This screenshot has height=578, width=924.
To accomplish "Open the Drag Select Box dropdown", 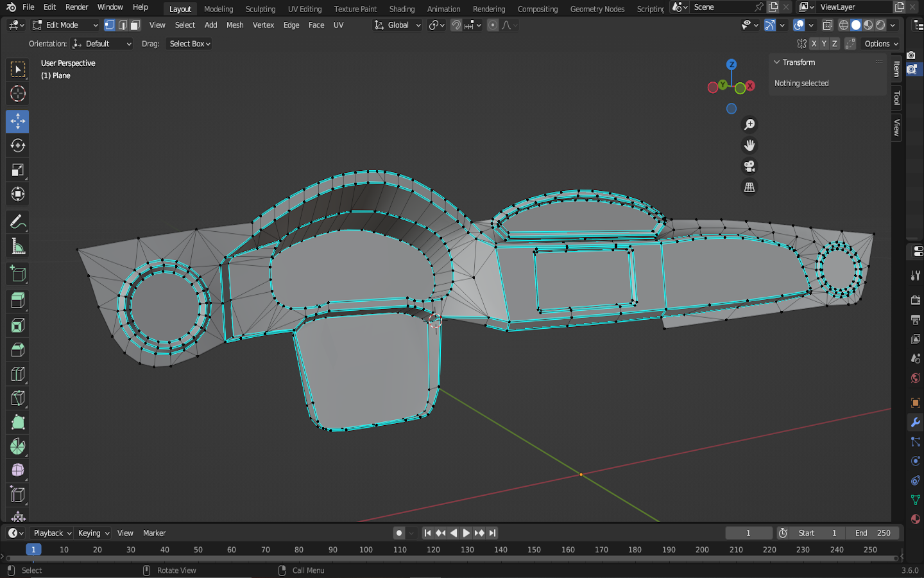I will pyautogui.click(x=189, y=44).
